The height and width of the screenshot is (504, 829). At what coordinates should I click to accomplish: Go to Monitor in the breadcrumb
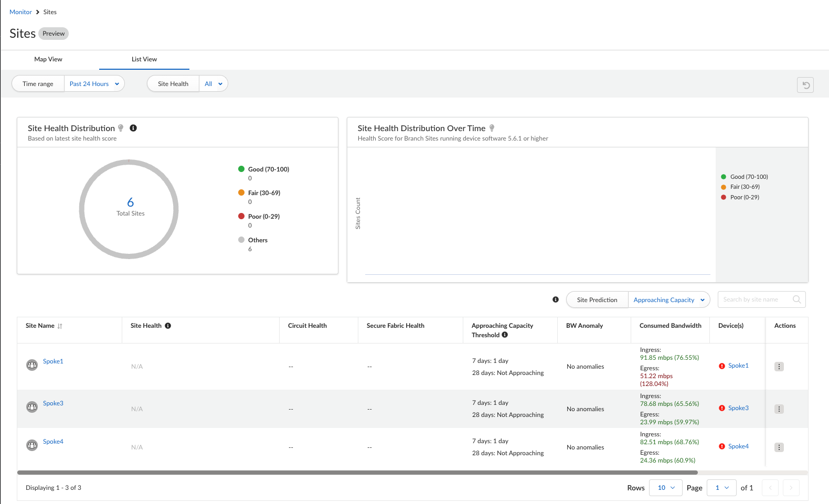(20, 12)
